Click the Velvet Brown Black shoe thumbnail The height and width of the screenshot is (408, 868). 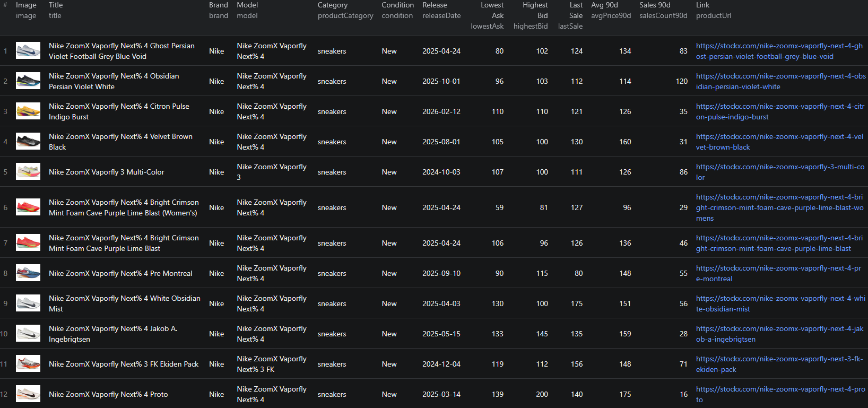[x=28, y=142]
